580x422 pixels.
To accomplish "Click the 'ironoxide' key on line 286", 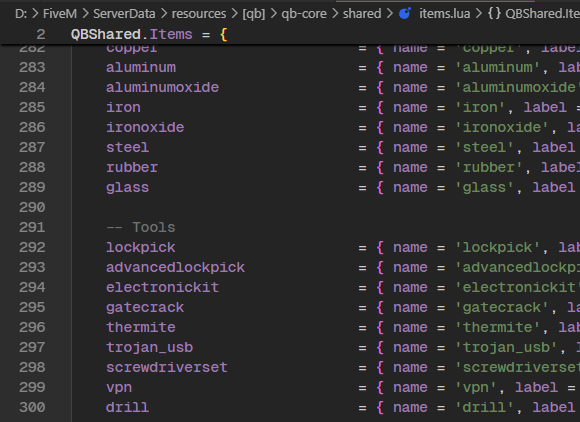I will [145, 127].
